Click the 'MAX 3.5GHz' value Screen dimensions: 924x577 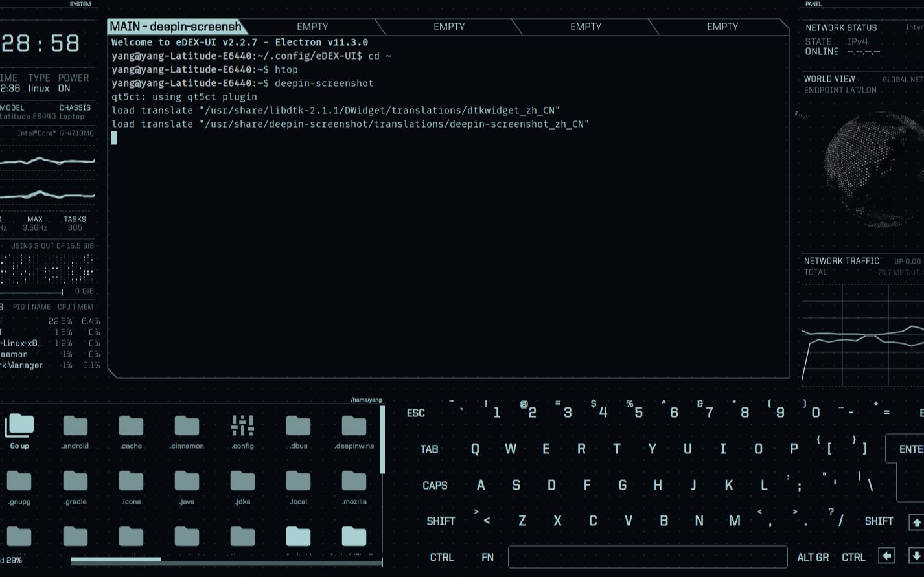coord(35,223)
